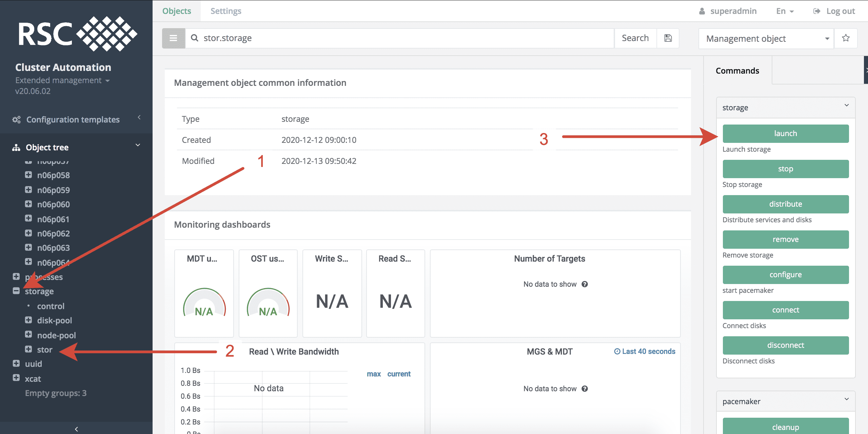Viewport: 868px width, 434px height.
Task: Click the Configuration templates gears icon
Action: pos(16,119)
